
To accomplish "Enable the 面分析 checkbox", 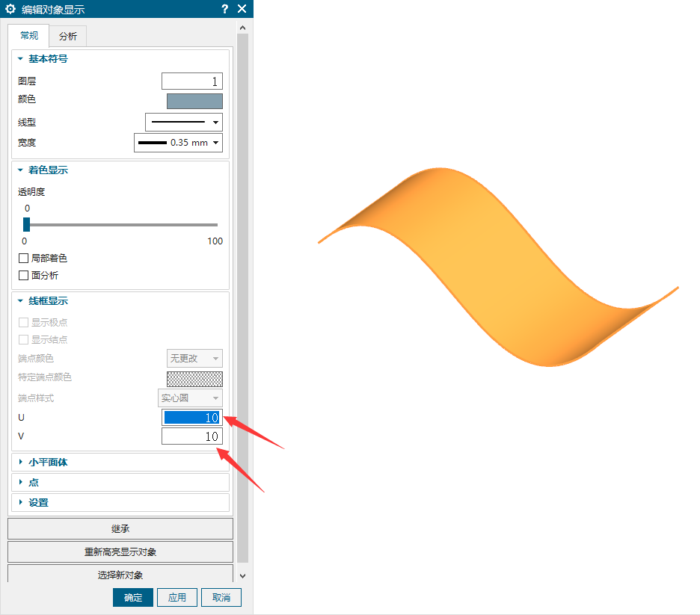I will coord(24,275).
